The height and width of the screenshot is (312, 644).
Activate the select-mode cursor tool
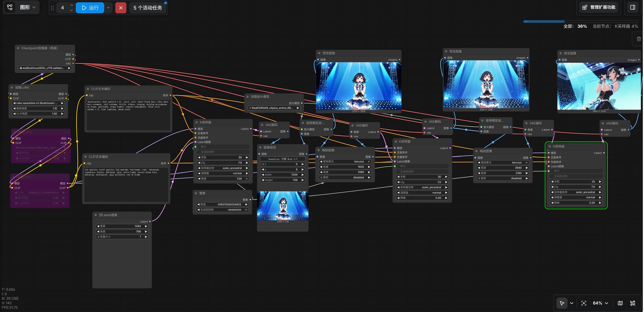point(562,303)
